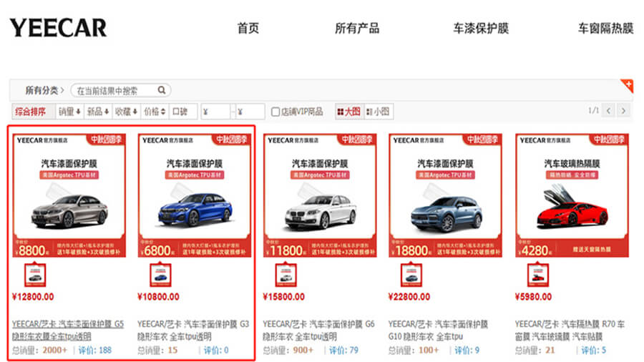
Task: Click the 900+ total sales value
Action: (x=303, y=350)
